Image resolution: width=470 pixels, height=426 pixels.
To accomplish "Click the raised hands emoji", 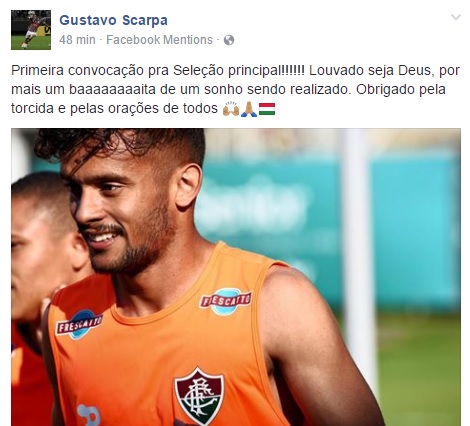I will point(231,109).
